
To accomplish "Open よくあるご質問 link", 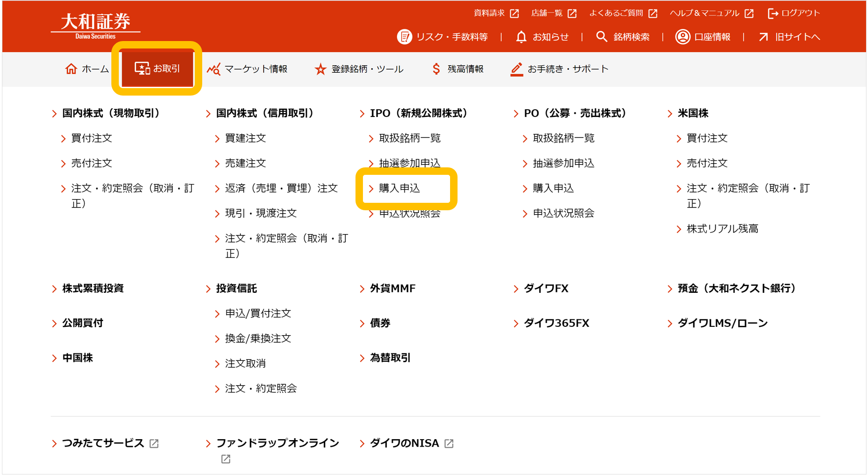I will point(623,13).
